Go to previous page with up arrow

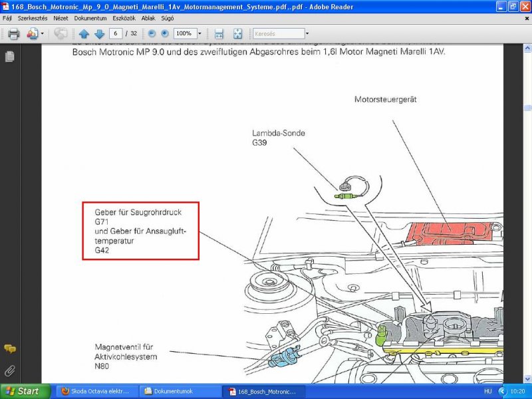click(x=84, y=34)
